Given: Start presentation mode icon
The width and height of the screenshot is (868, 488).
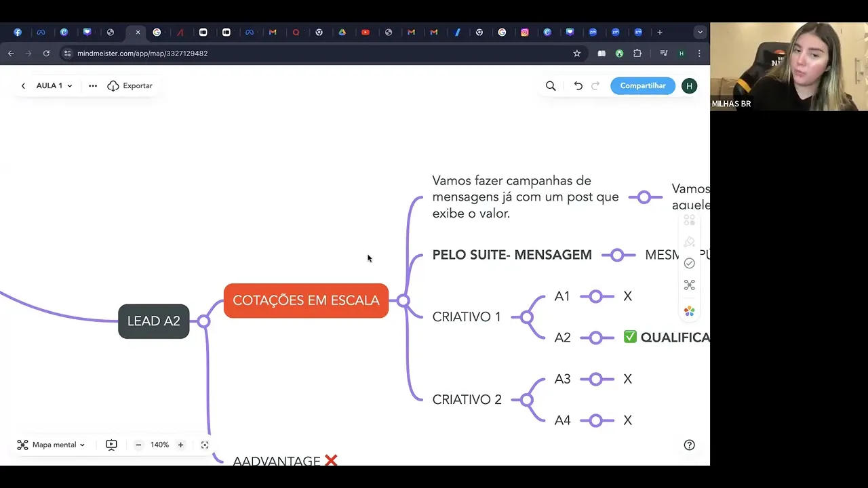Looking at the screenshot, I should pyautogui.click(x=111, y=445).
